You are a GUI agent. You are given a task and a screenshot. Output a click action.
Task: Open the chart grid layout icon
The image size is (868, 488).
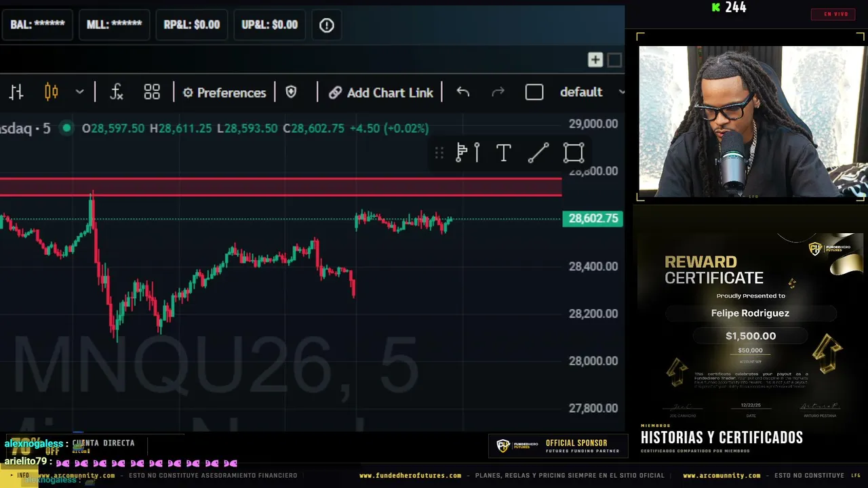152,92
